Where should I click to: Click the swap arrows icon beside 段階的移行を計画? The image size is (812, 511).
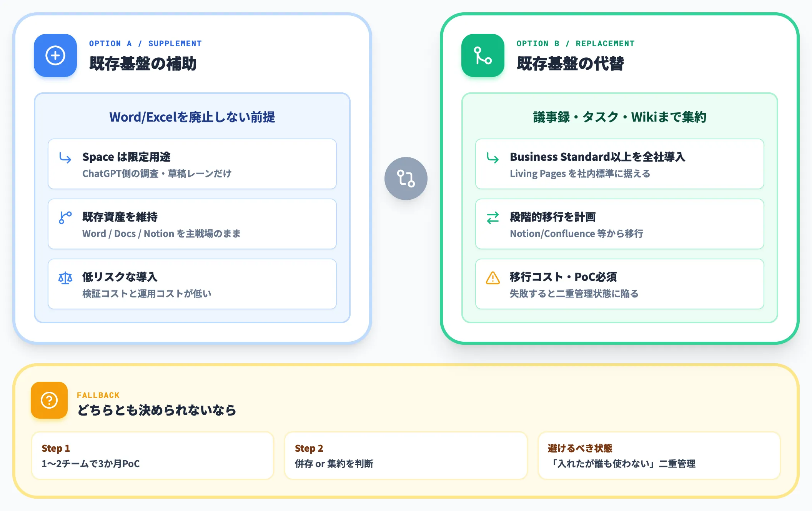pos(493,218)
